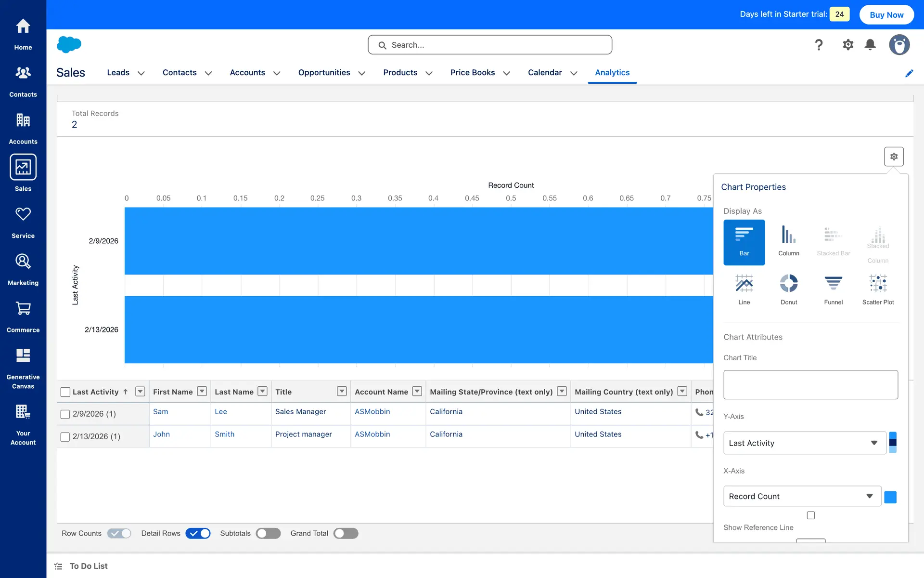Open the ASMobbin account link for Sam

coord(372,411)
